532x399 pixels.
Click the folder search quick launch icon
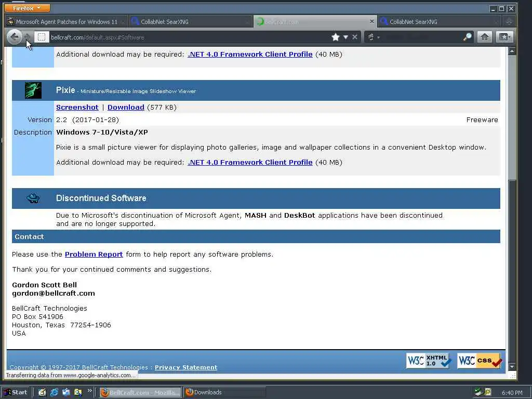78,392
